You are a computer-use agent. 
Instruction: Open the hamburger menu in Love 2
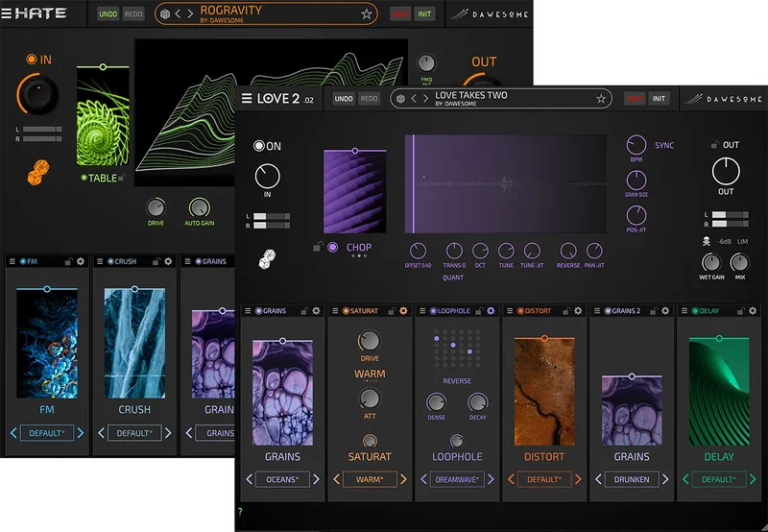click(247, 99)
